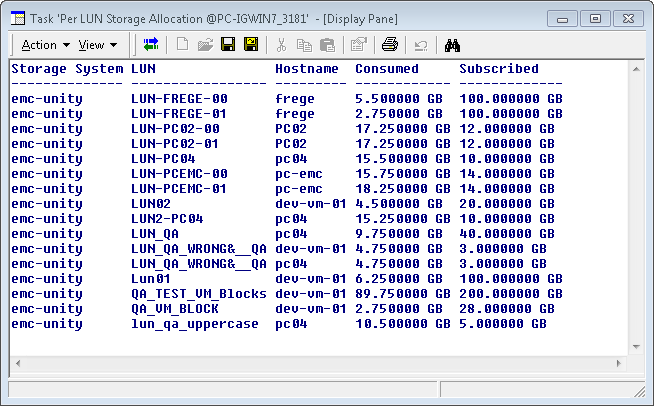Click the Open folder icon
654x406 pixels.
click(205, 45)
